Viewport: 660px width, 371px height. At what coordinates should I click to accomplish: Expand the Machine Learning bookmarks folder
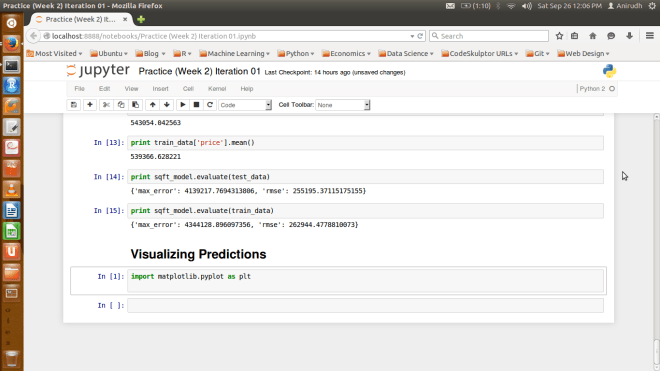(234, 53)
